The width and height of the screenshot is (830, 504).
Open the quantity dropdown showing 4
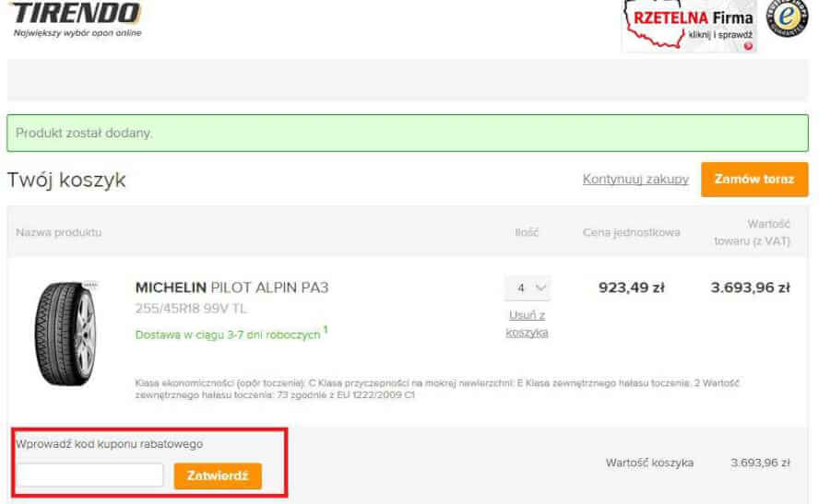coord(528,287)
